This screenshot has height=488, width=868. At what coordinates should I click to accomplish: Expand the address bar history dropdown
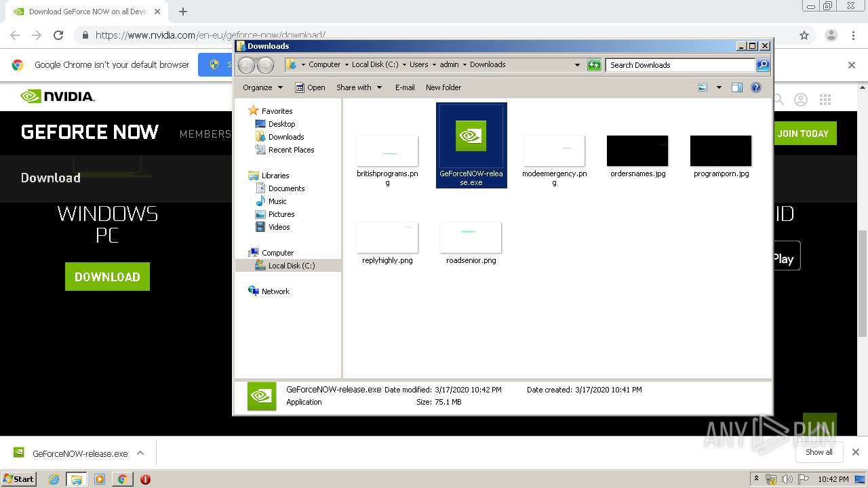pyautogui.click(x=577, y=65)
